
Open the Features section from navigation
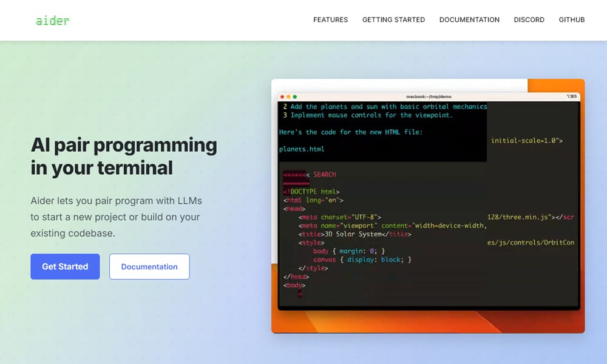click(x=330, y=20)
